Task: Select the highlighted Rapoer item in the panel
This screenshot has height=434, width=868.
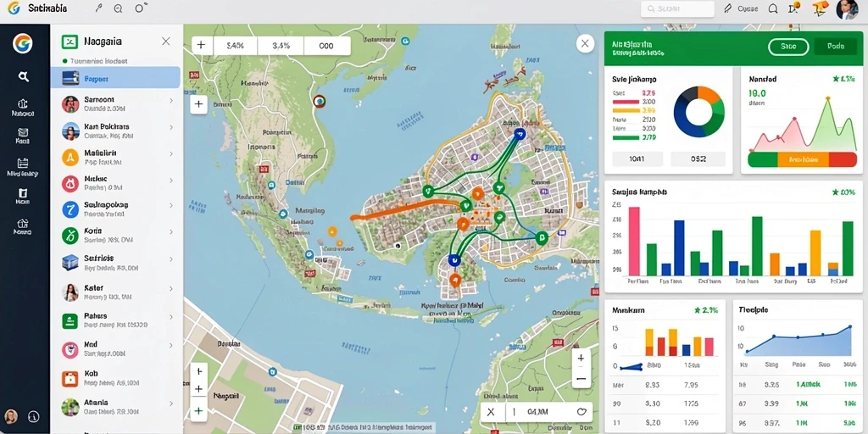Action: coord(115,77)
